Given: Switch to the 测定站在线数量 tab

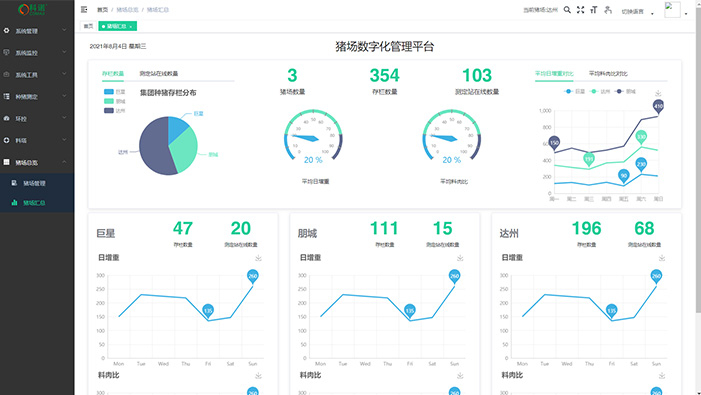Looking at the screenshot, I should [159, 74].
